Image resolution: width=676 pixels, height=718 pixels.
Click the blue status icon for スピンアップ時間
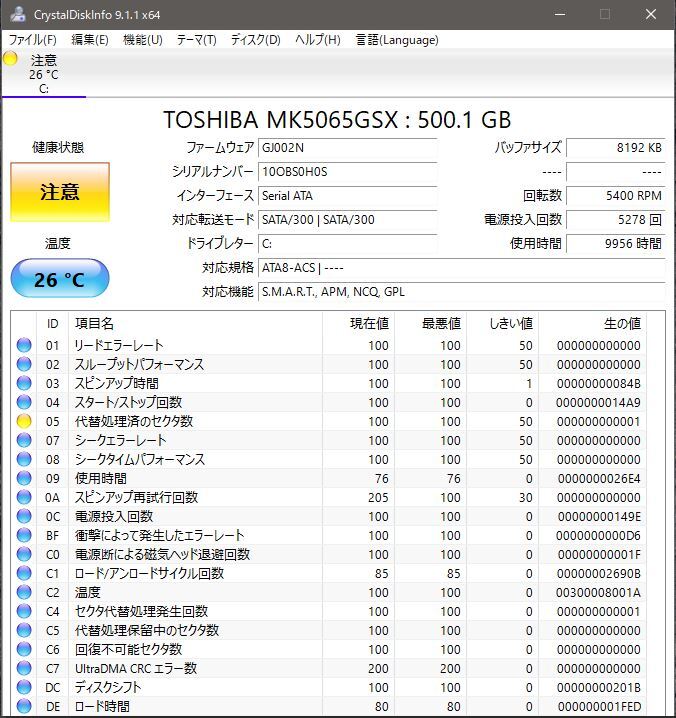24,383
